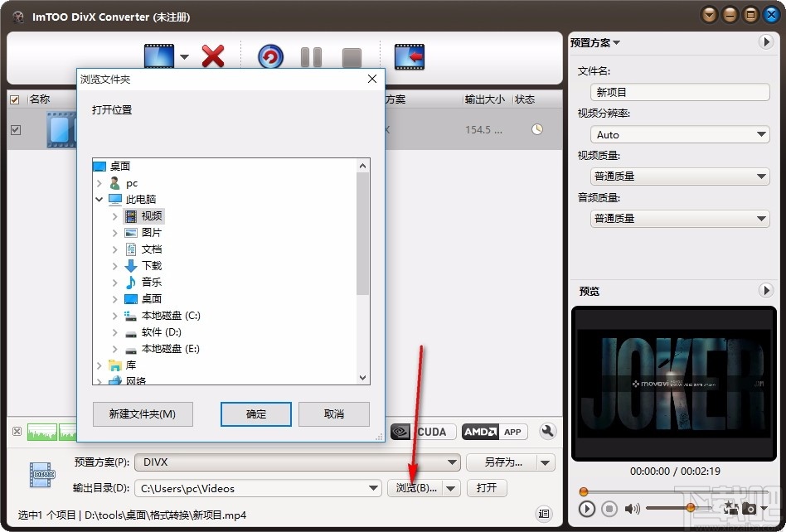Take a snapshot using the camera icon

point(749,509)
